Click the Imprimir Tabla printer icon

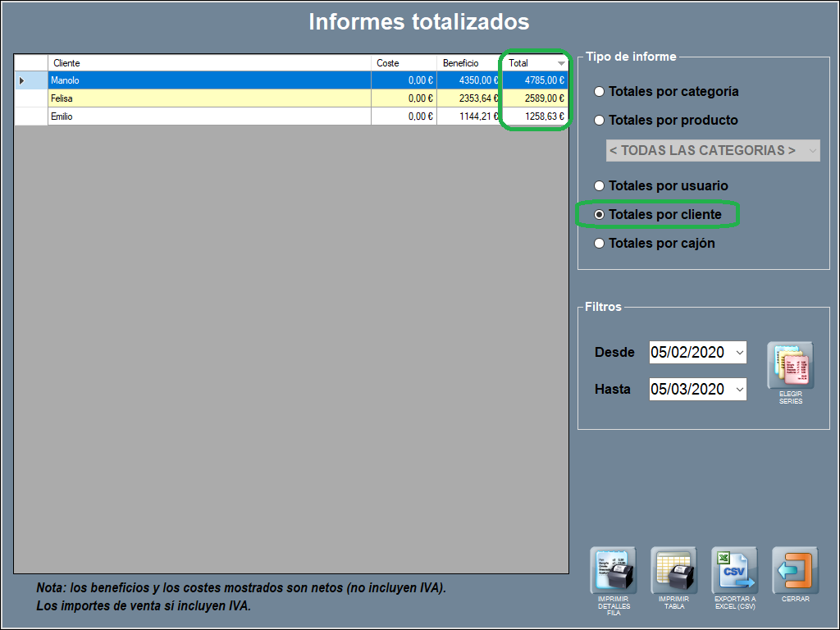(x=673, y=571)
